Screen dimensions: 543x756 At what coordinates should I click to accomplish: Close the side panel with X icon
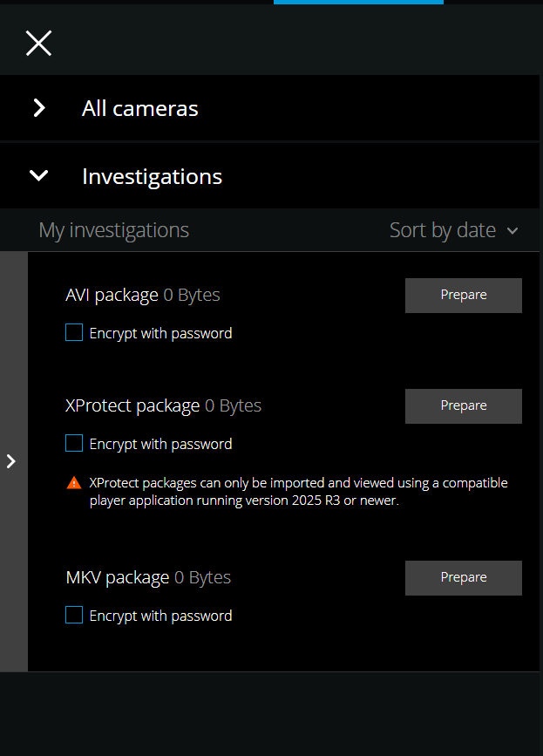pos(38,44)
